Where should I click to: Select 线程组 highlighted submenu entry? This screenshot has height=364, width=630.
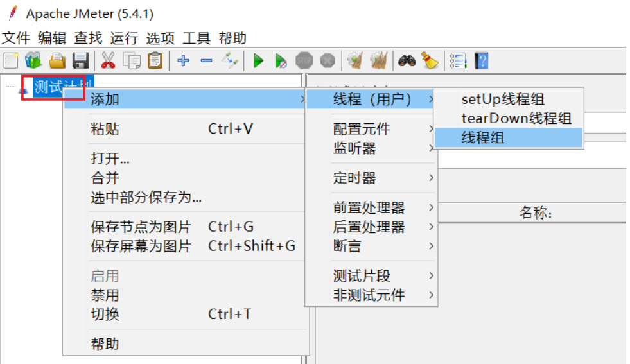pos(509,137)
